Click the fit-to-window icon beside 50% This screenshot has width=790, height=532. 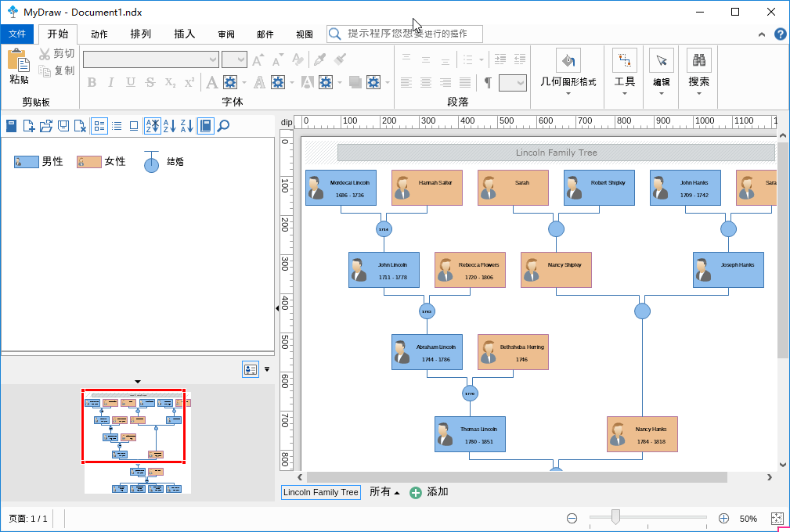coord(777,519)
